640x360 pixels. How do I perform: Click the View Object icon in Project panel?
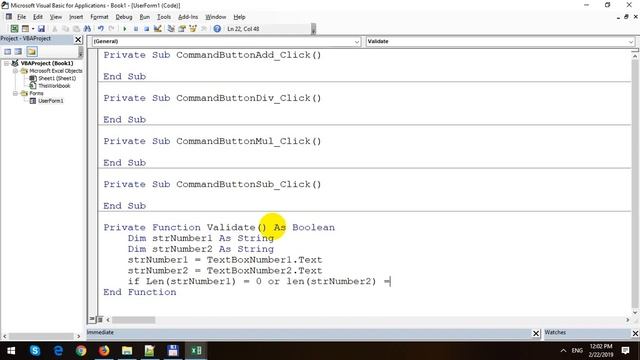(18, 51)
